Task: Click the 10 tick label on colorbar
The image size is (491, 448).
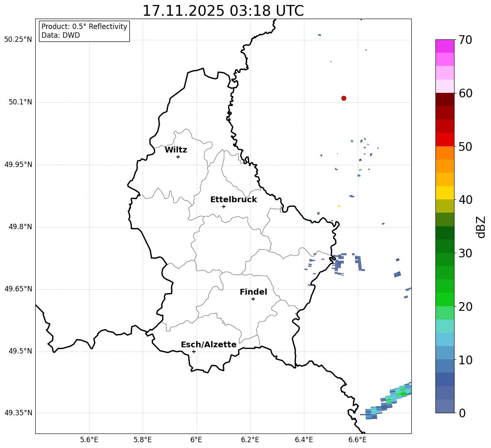Action: pyautogui.click(x=465, y=360)
